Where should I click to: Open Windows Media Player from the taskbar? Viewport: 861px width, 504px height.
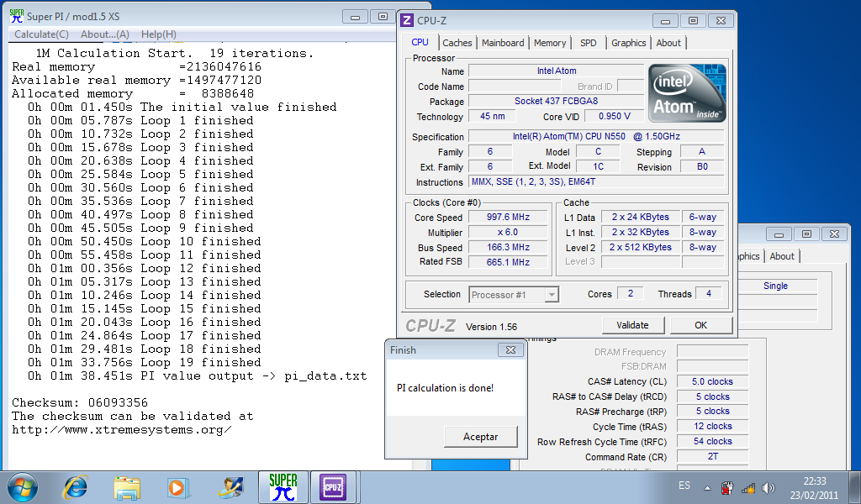point(178,487)
